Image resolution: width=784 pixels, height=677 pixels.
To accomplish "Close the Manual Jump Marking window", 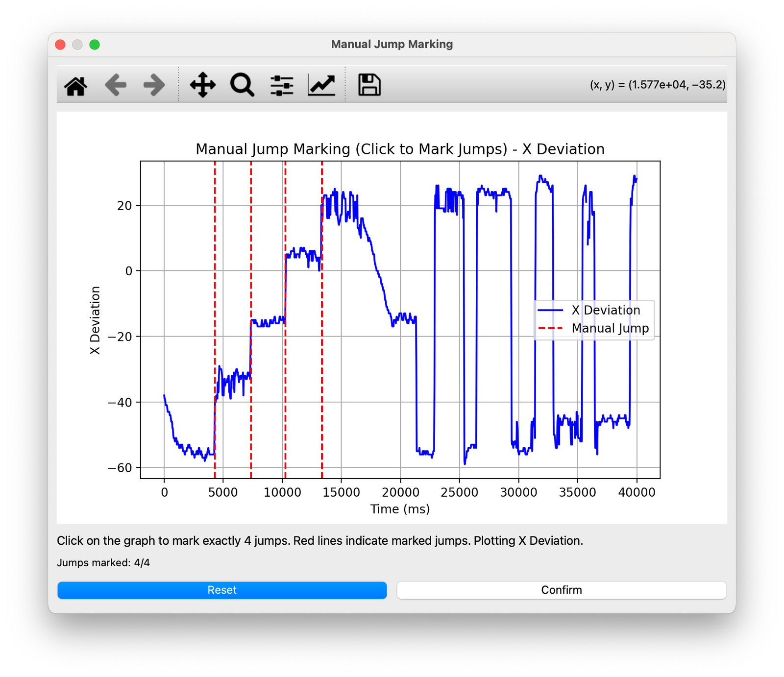I will pyautogui.click(x=60, y=45).
